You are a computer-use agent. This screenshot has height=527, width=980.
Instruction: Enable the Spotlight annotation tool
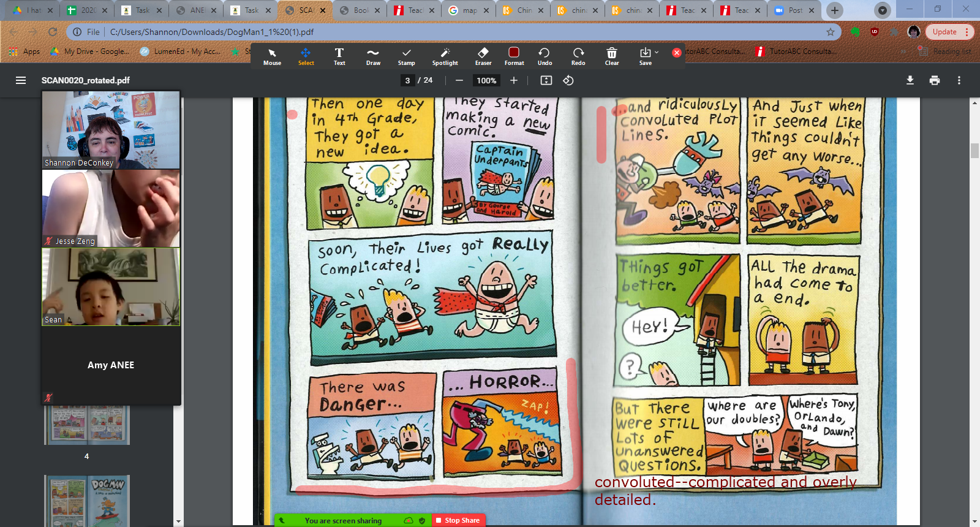click(445, 56)
